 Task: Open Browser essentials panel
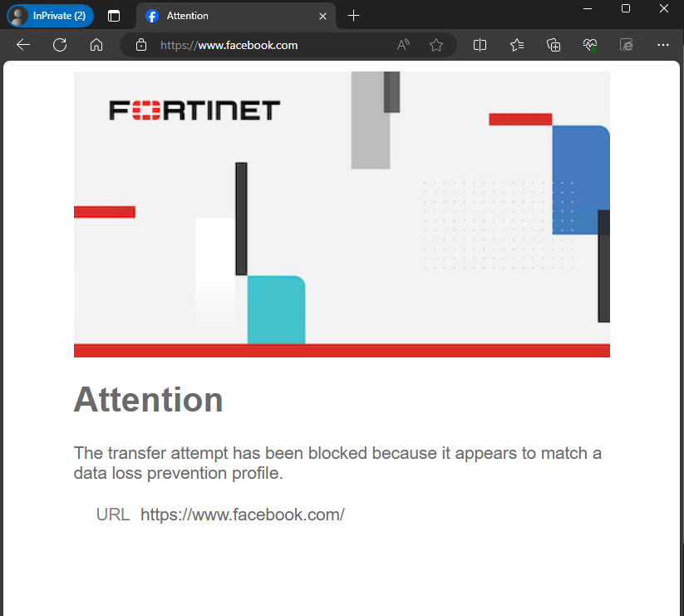(x=589, y=45)
